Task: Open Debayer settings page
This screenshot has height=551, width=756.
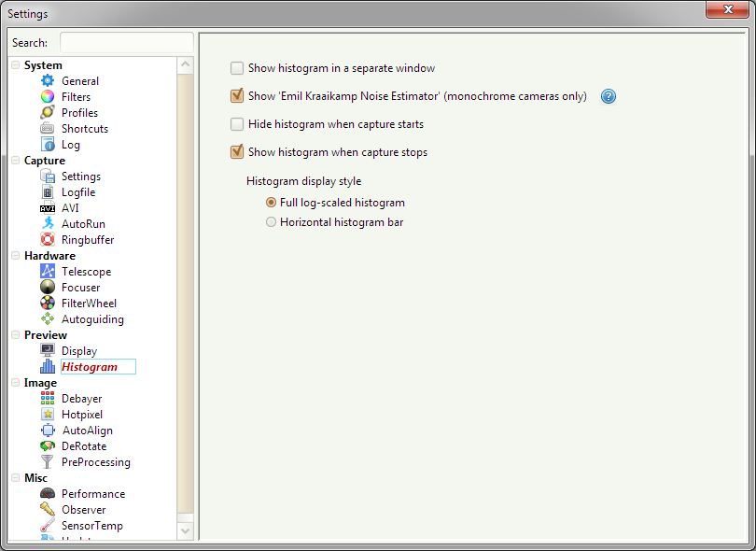Action: 82,399
